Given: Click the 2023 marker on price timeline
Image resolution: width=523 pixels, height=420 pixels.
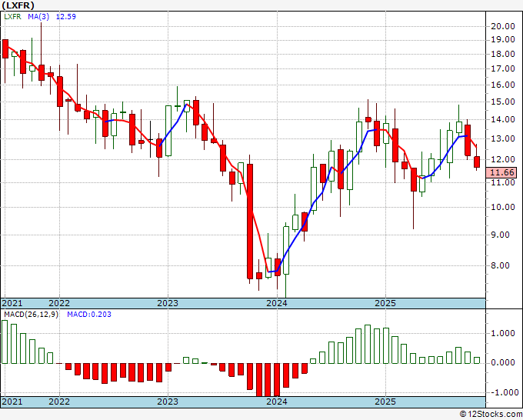Looking at the screenshot, I should coord(167,303).
